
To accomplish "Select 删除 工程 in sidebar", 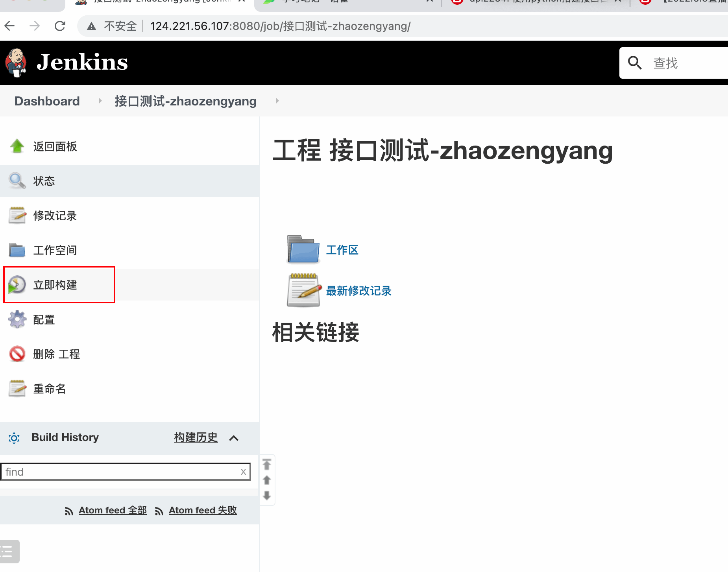I will [57, 354].
